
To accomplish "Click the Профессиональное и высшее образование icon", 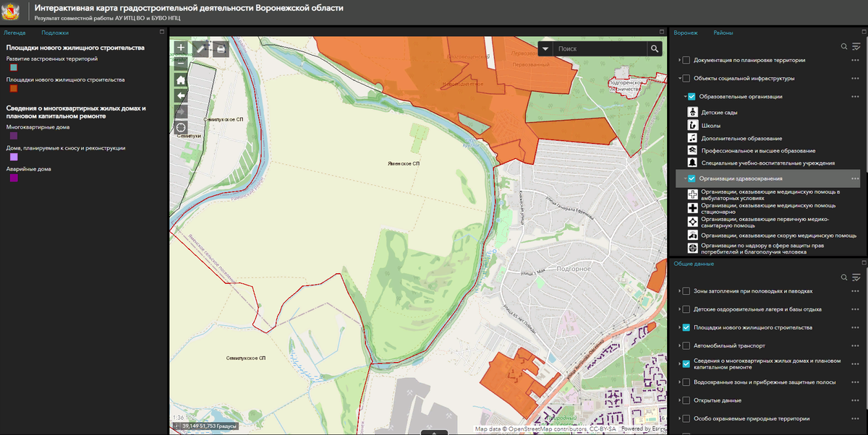I will click(692, 150).
